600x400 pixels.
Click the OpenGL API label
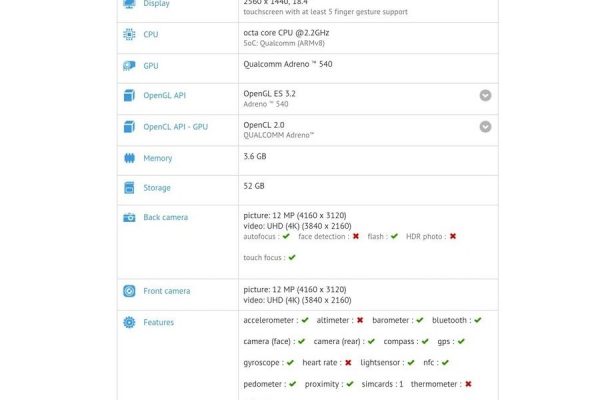(x=166, y=96)
